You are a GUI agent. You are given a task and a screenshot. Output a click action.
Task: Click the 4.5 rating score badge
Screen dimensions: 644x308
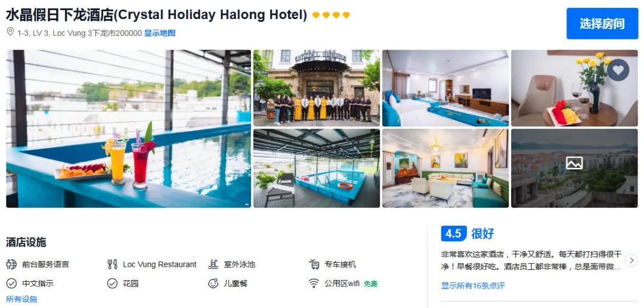point(453,234)
